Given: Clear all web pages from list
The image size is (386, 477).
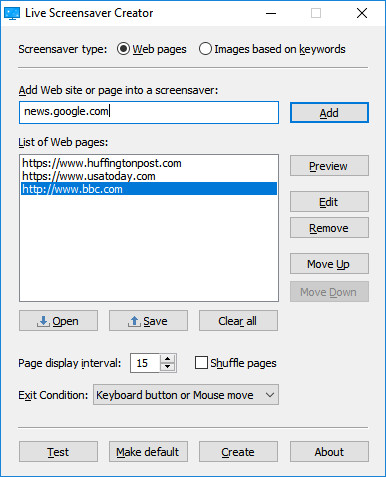Looking at the screenshot, I should [x=238, y=321].
